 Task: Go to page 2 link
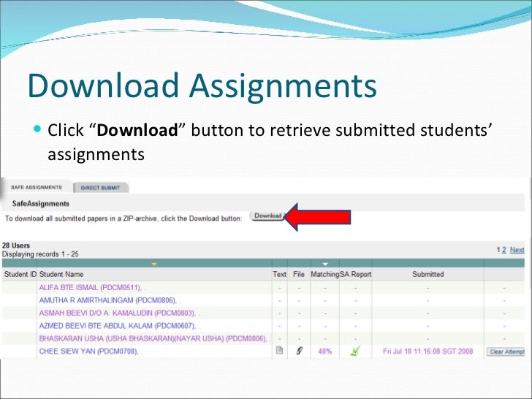[503, 250]
